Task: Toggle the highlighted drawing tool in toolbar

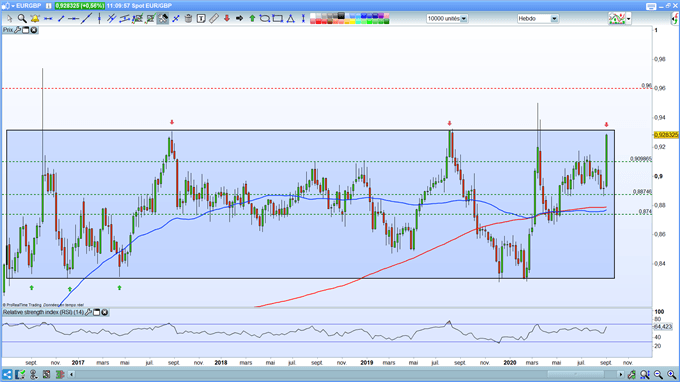Action: pyautogui.click(x=163, y=19)
